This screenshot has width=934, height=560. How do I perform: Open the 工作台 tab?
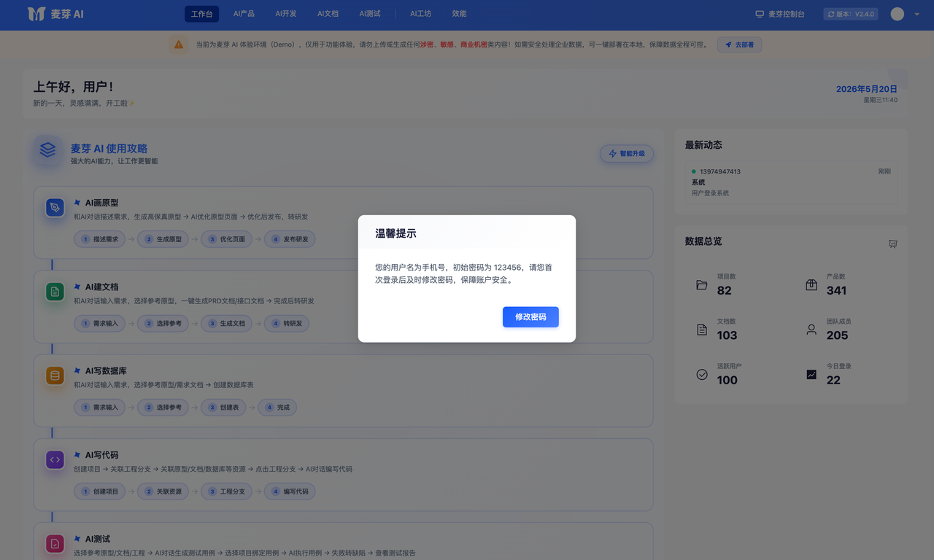tap(201, 14)
